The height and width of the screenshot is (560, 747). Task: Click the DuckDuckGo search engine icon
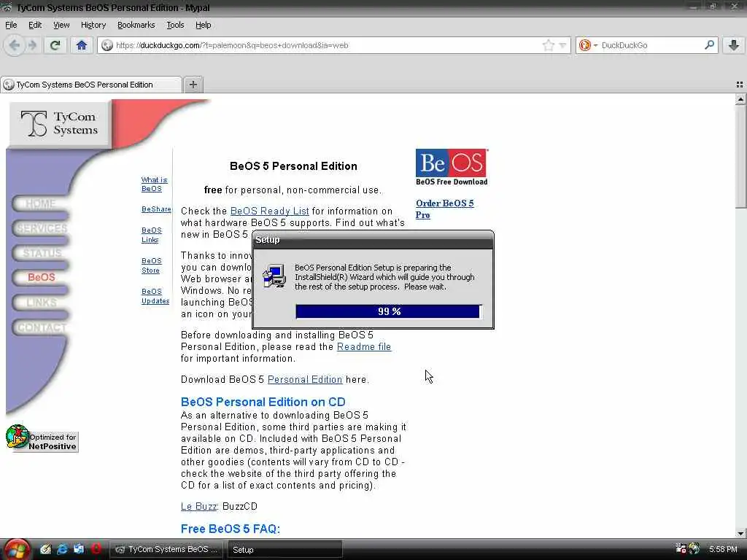pyautogui.click(x=585, y=45)
